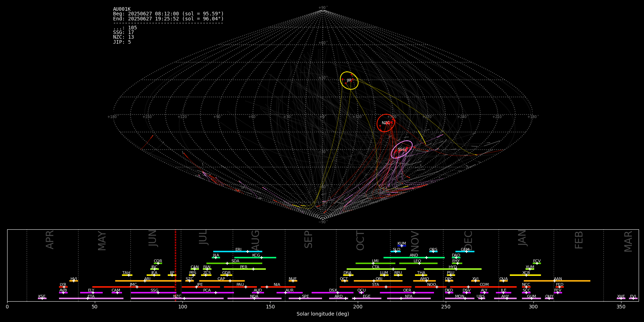The image size is (644, 322).
Task: Click the +120 longitude label on sky map
Action: point(182,117)
